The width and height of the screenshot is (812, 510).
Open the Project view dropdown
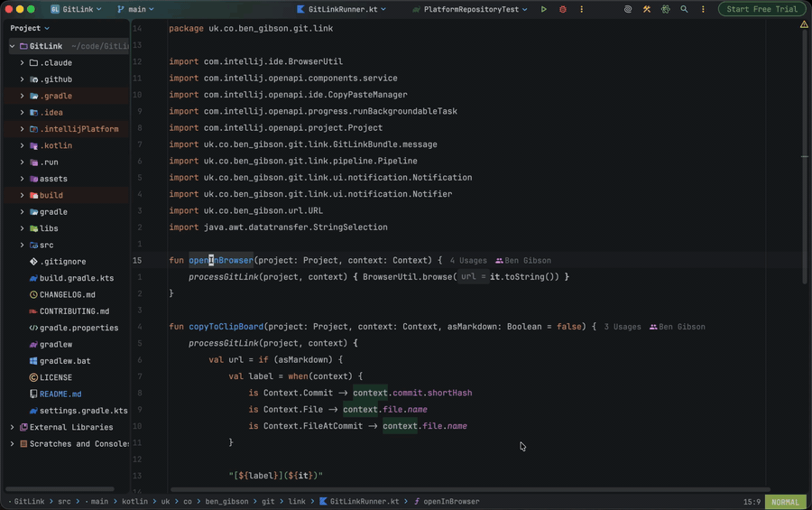[x=30, y=28]
